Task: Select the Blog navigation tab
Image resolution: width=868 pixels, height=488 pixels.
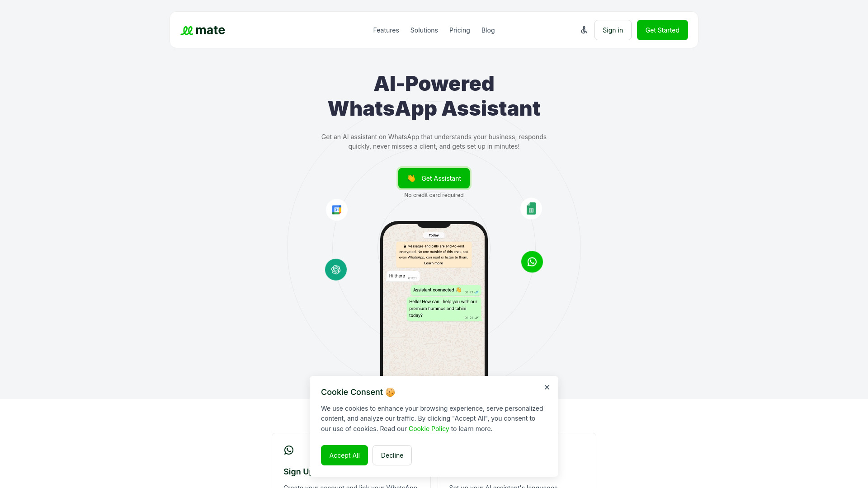Action: click(x=488, y=30)
